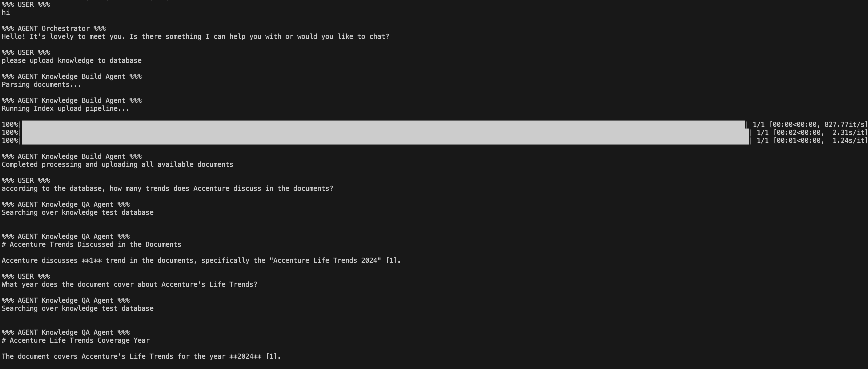Viewport: 868px width, 369px height.
Task: Click the bold "**2024**" year in the final answer
Action: pos(245,356)
